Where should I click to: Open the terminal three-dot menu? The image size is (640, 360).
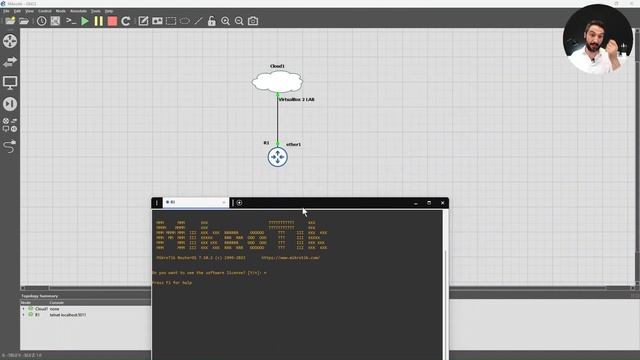tap(157, 202)
